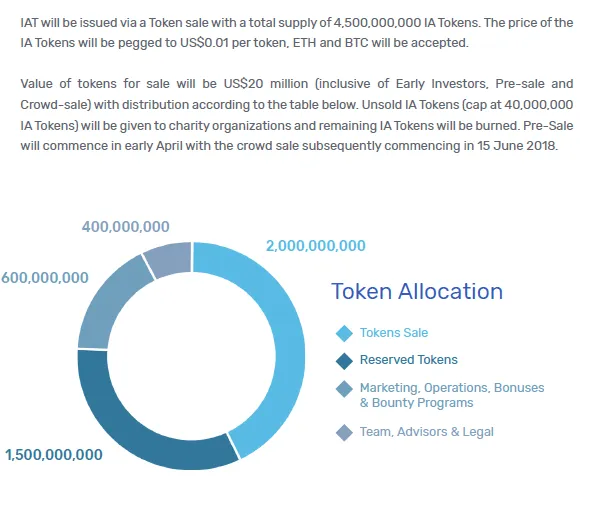Click the Reserved Tokens diamond legend icon

(345, 361)
